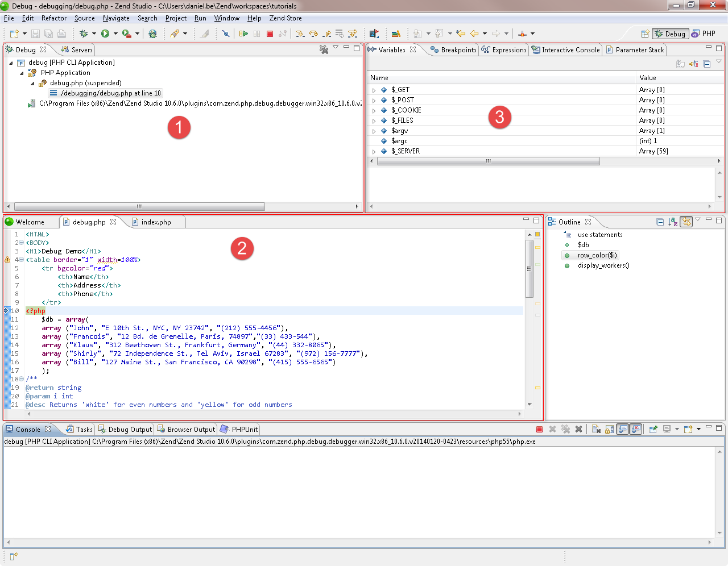Toggle Link with Editor in Outline panel
728x566 pixels.
[x=686, y=222]
